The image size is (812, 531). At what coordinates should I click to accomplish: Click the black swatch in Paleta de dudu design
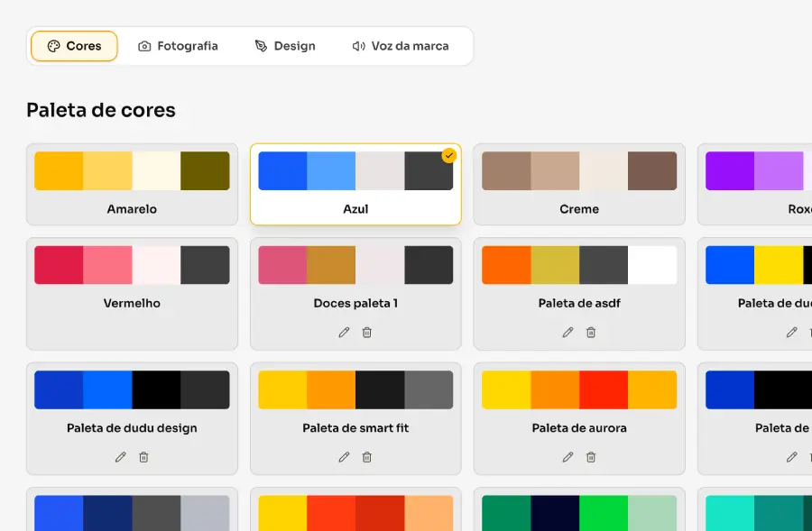[x=156, y=389]
